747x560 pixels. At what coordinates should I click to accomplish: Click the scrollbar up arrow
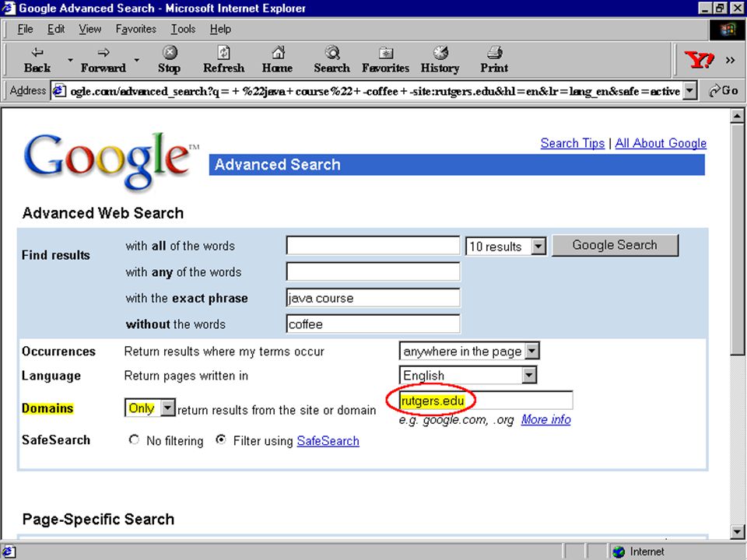click(x=737, y=116)
